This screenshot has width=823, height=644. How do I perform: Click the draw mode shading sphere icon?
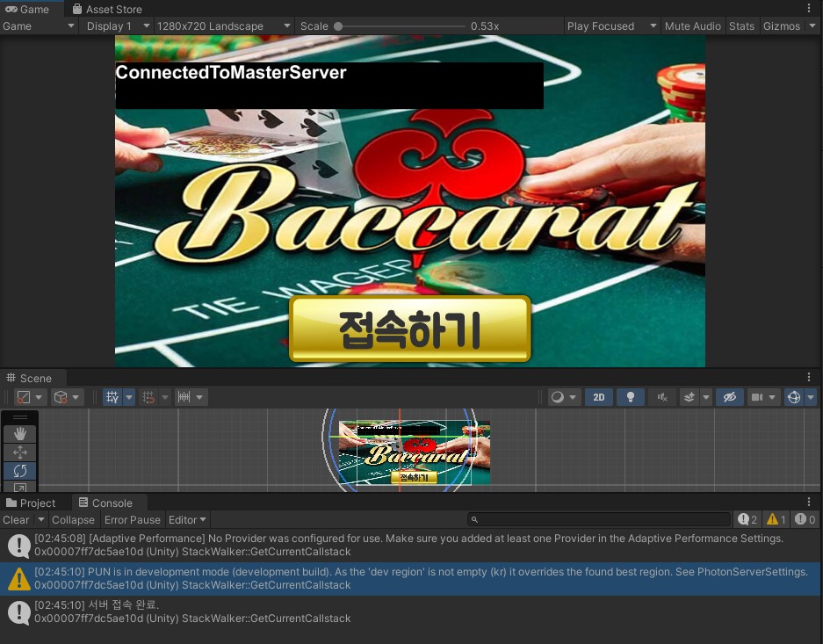(558, 397)
